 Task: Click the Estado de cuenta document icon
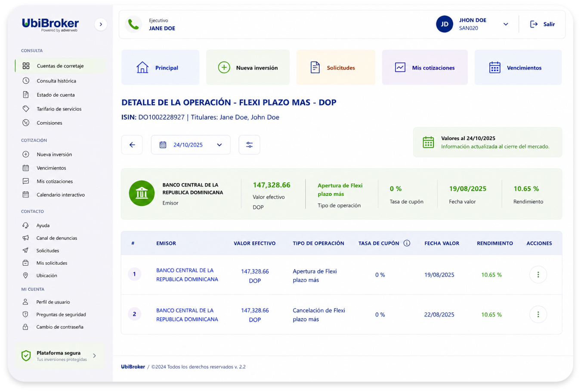26,95
